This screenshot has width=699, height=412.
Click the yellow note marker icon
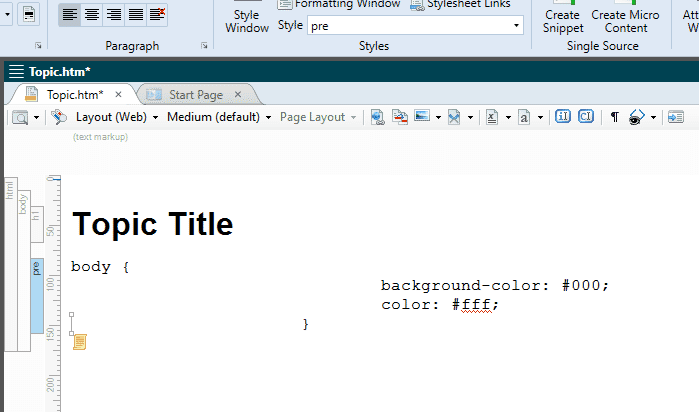[80, 342]
